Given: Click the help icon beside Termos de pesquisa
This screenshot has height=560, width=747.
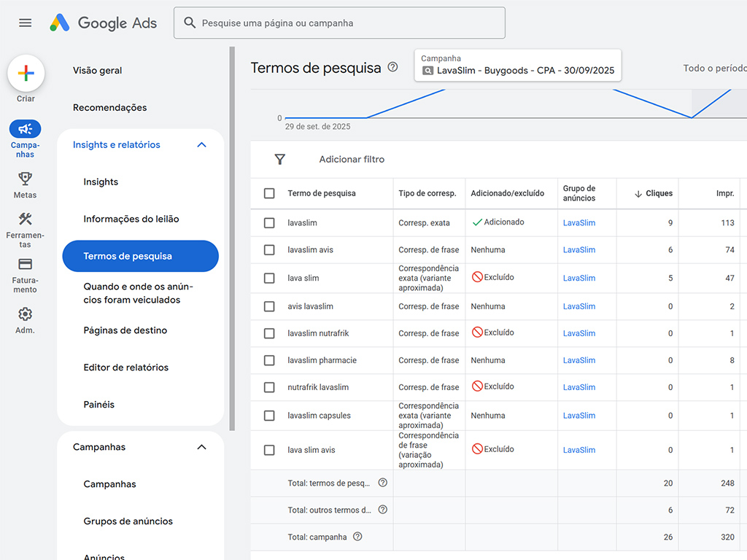Looking at the screenshot, I should click(392, 67).
